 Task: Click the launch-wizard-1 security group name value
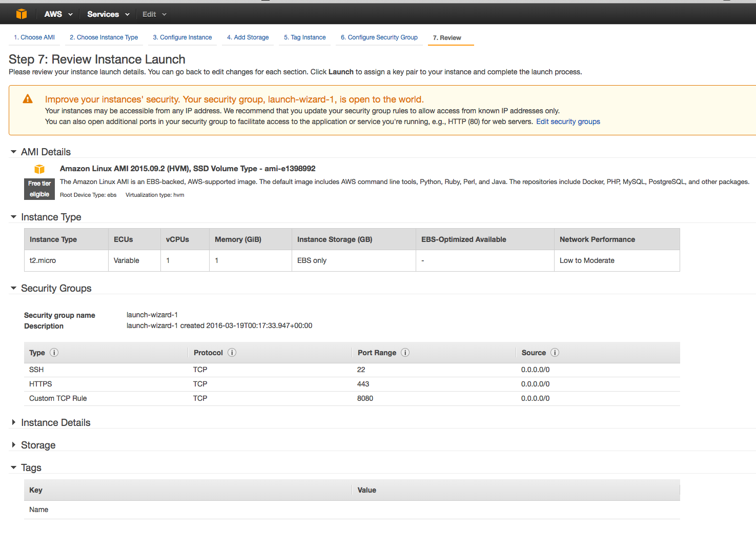[x=152, y=315]
